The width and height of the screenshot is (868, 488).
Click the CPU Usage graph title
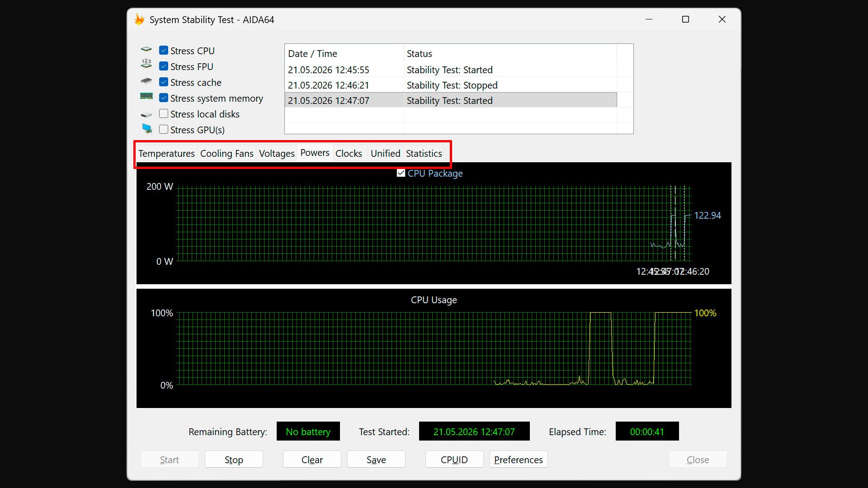click(x=434, y=300)
